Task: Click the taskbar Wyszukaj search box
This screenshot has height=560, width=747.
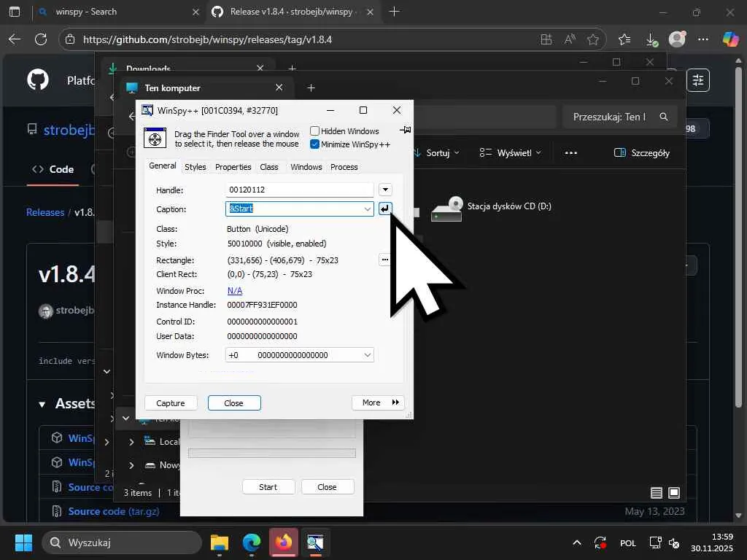Action: point(122,542)
